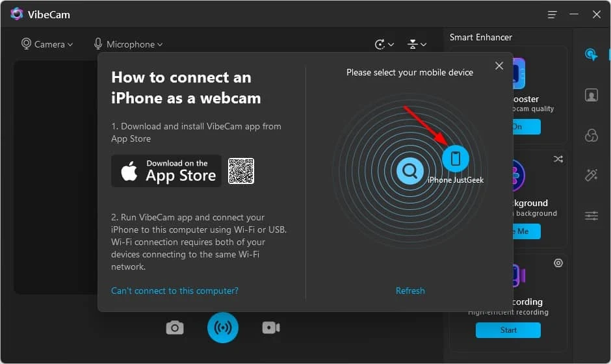Viewport: 611px width, 364px height.
Task: Open Can't connect to this computer link
Action: [x=175, y=291]
